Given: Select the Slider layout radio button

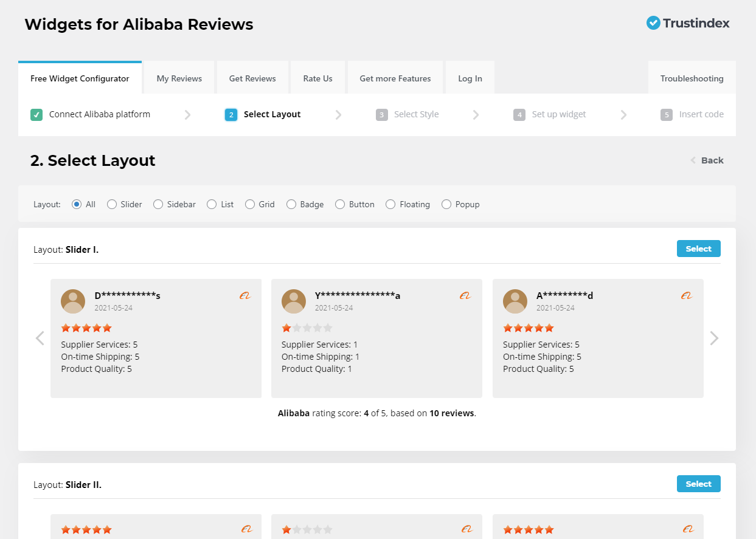Looking at the screenshot, I should click(x=112, y=204).
